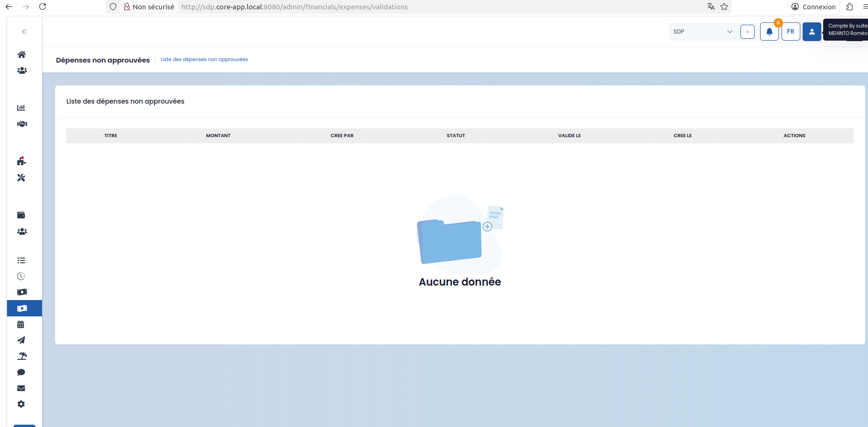Select the puzzle piece modules icon
The width and height of the screenshot is (868, 427).
(x=21, y=161)
